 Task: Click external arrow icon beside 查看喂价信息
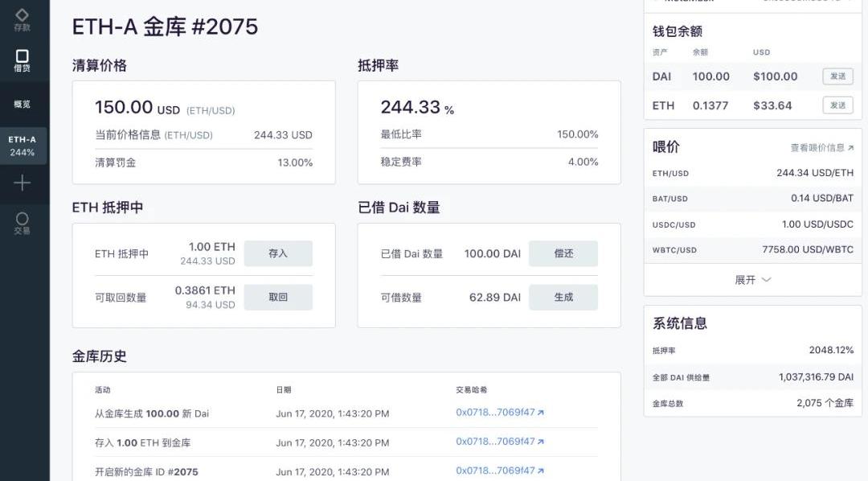(x=850, y=148)
